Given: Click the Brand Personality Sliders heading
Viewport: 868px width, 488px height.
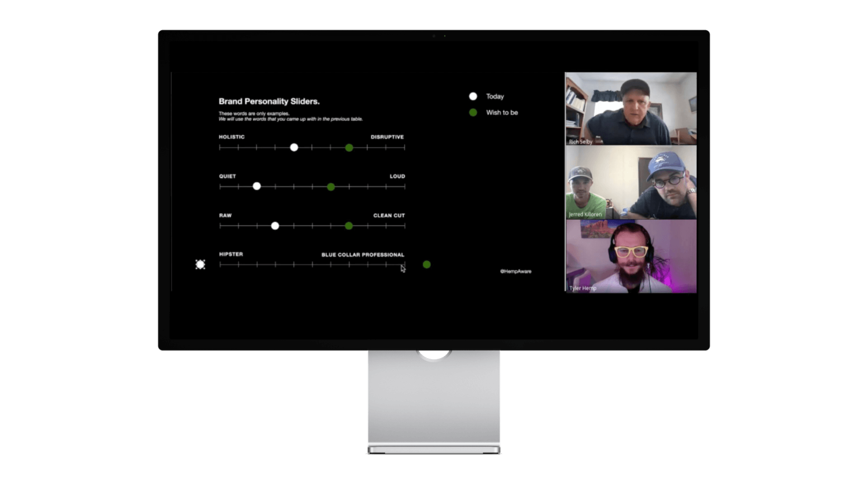Looking at the screenshot, I should point(269,101).
